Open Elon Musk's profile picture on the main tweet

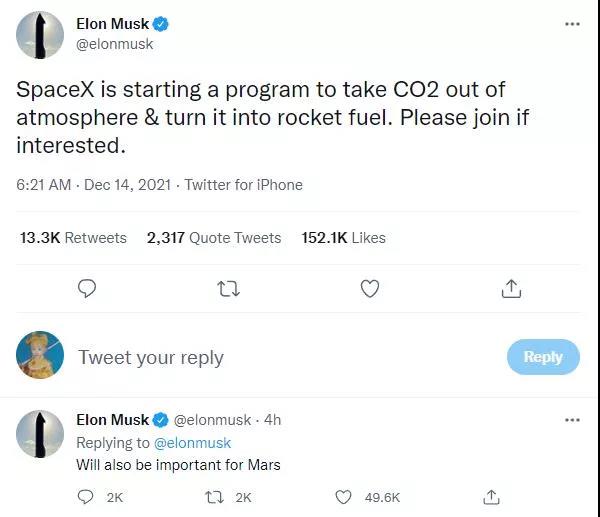pos(40,35)
